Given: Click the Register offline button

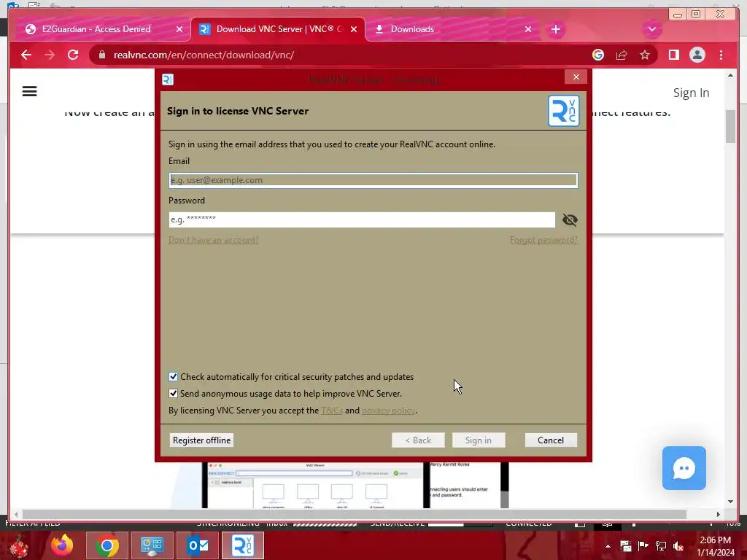Looking at the screenshot, I should [201, 440].
